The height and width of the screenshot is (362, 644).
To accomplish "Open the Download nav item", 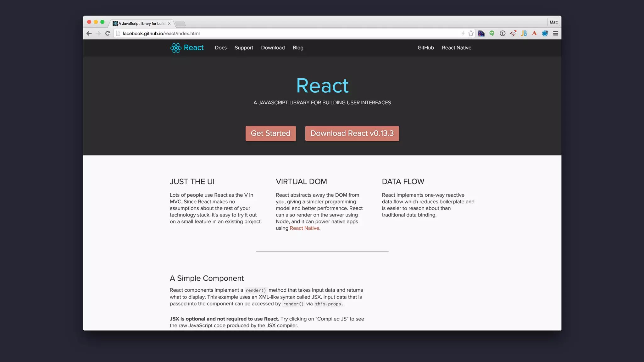I will tap(273, 48).
